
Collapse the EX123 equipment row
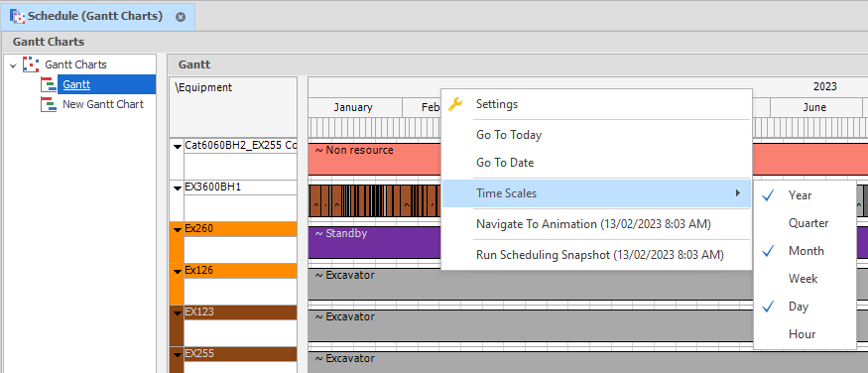coord(178,313)
